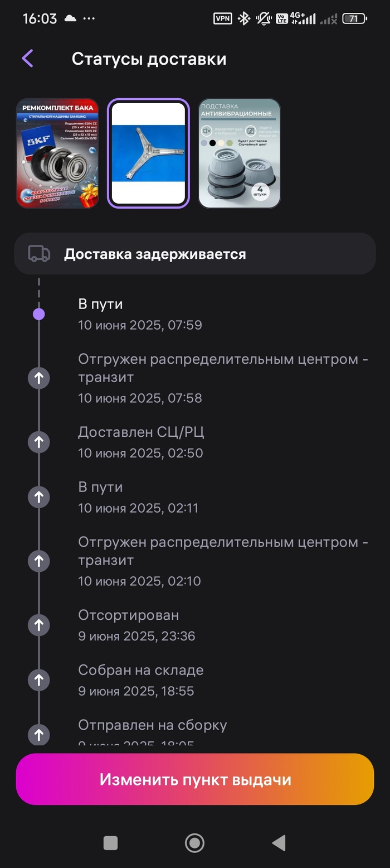Click the arrow icon next to 'Доставлен СЦ/РЦ'
390x868 pixels.
click(x=38, y=442)
